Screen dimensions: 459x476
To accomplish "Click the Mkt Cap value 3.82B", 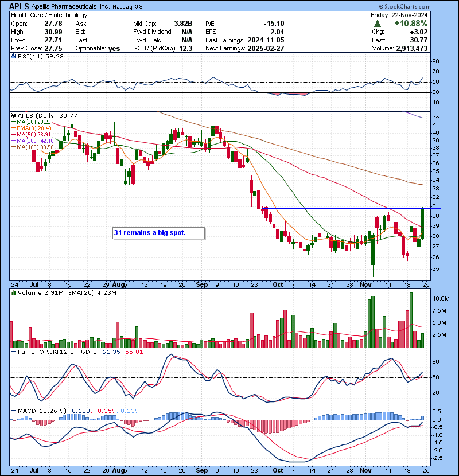I will click(x=183, y=24).
